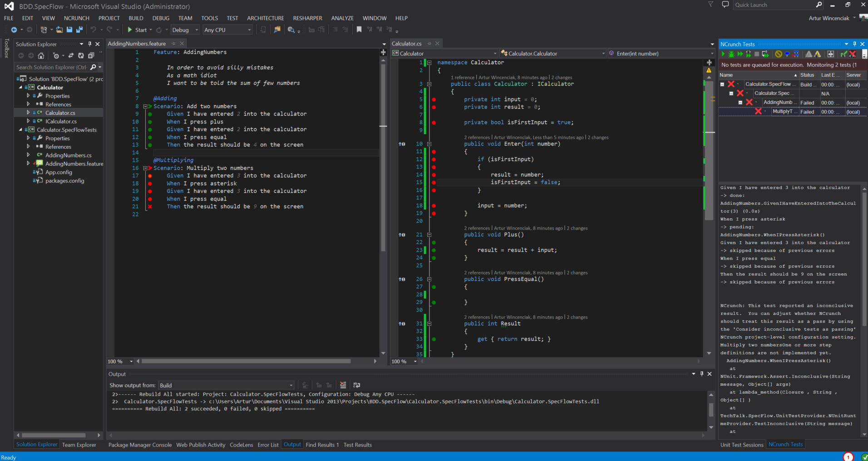
Task: Click Collapse All icon in Solution Explorer
Action: coord(91,55)
